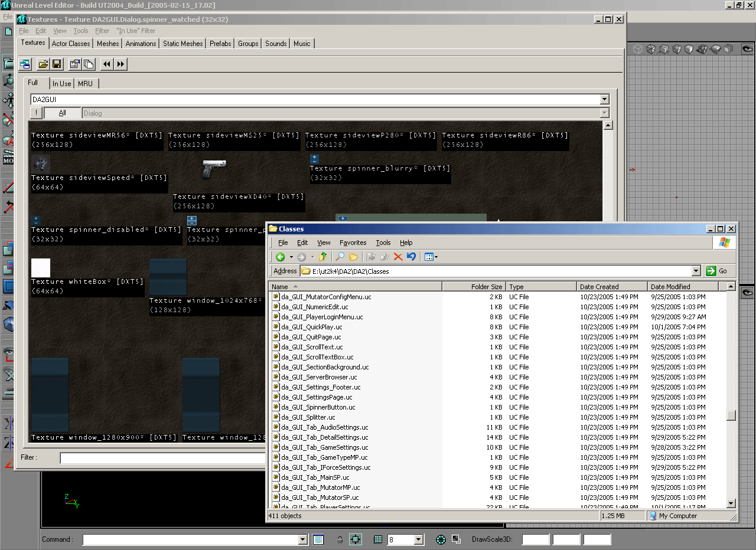Select the window_1024x768 texture thumbnail
The width and height of the screenshot is (756, 550).
(x=168, y=277)
